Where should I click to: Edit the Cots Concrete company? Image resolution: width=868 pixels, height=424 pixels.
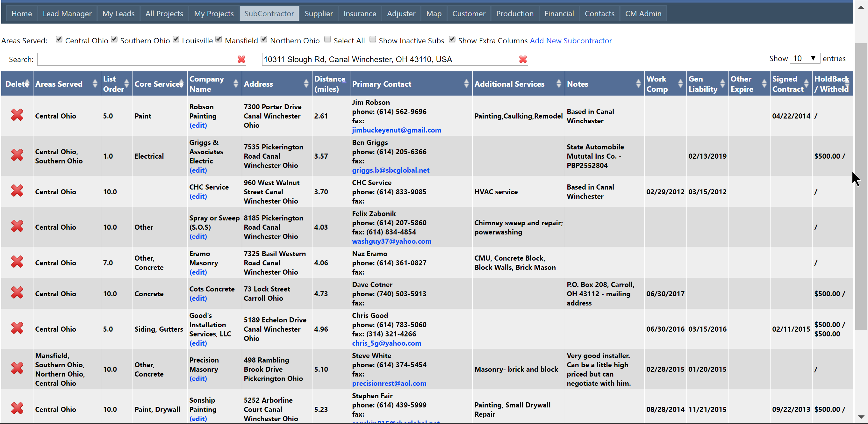(x=198, y=298)
